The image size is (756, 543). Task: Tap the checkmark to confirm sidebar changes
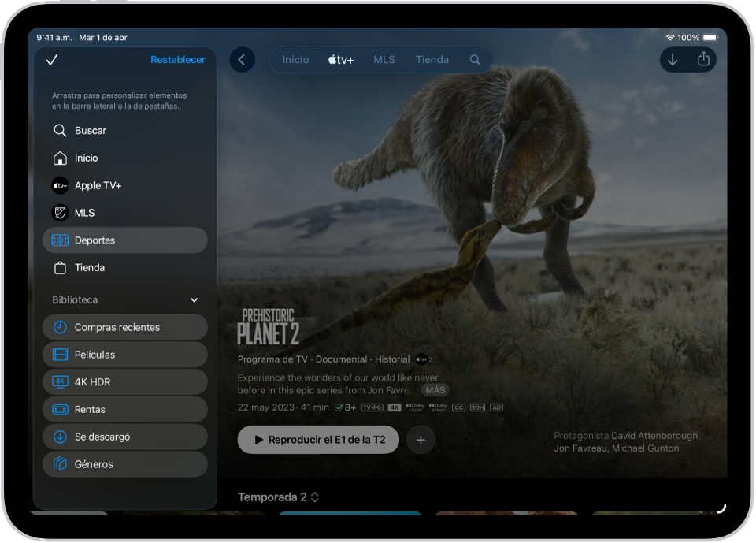[52, 59]
